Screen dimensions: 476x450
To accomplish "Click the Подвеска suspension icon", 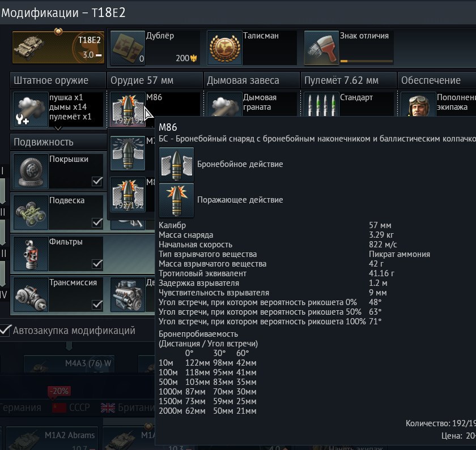I will pos(31,212).
